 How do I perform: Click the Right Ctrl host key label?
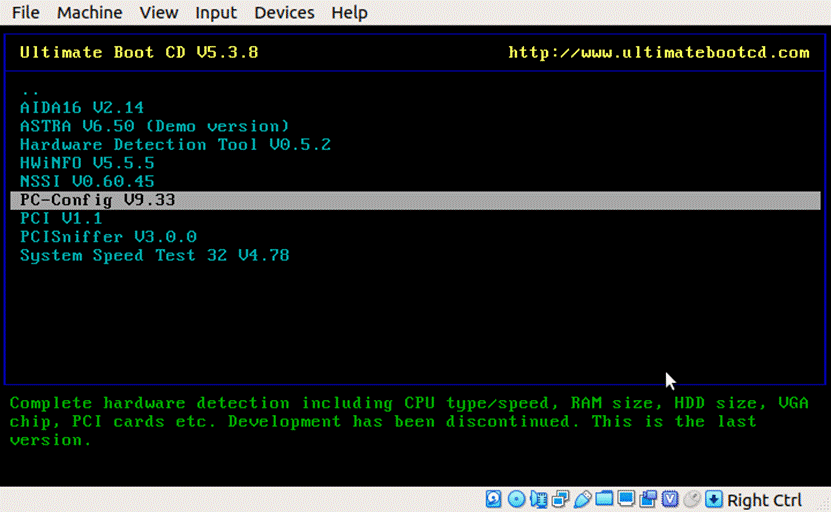tap(764, 500)
